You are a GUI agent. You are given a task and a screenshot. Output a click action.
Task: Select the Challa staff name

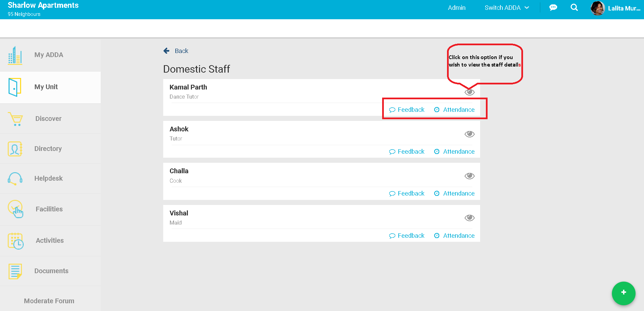click(x=179, y=171)
